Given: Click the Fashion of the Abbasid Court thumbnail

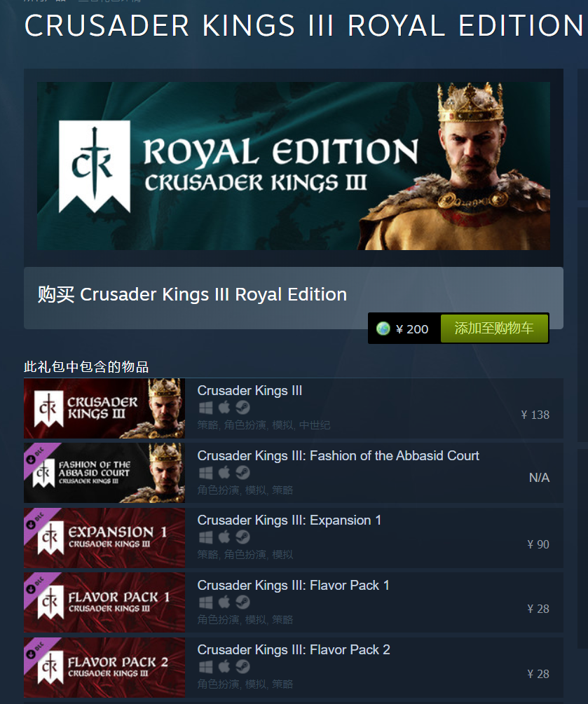Looking at the screenshot, I should [104, 473].
